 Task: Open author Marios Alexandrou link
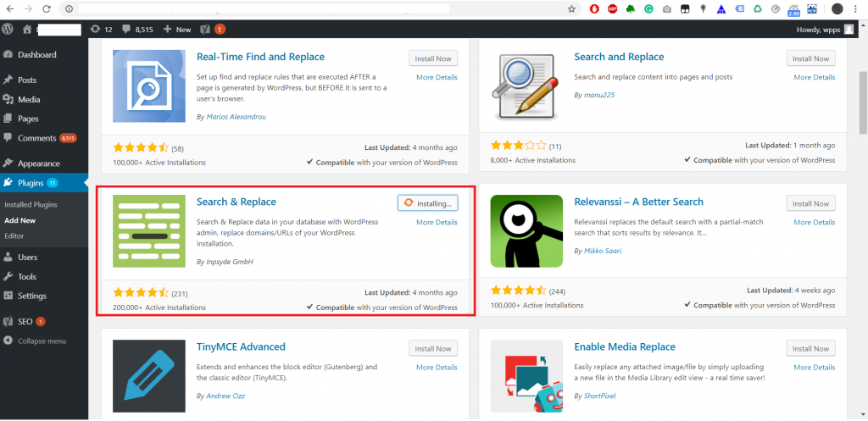[236, 117]
